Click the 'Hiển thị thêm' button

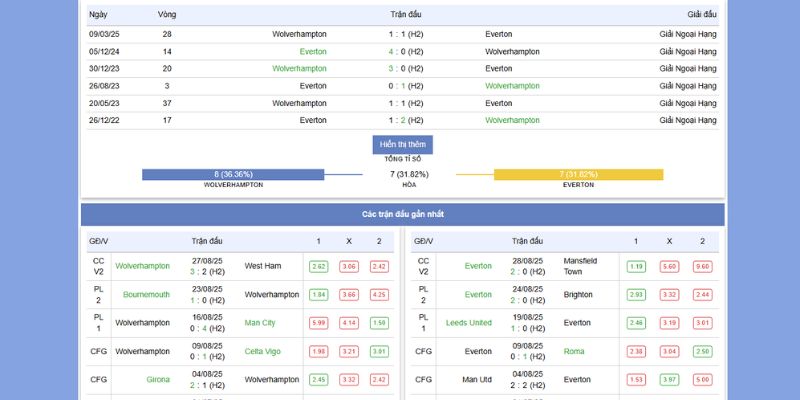tap(402, 144)
